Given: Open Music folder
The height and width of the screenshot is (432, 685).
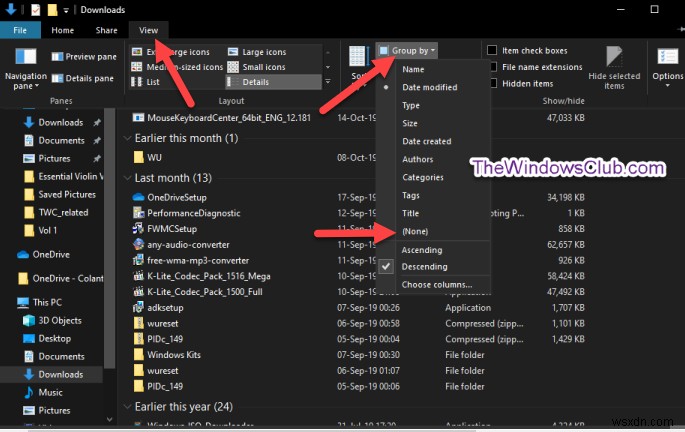Looking at the screenshot, I should pyautogui.click(x=43, y=392).
